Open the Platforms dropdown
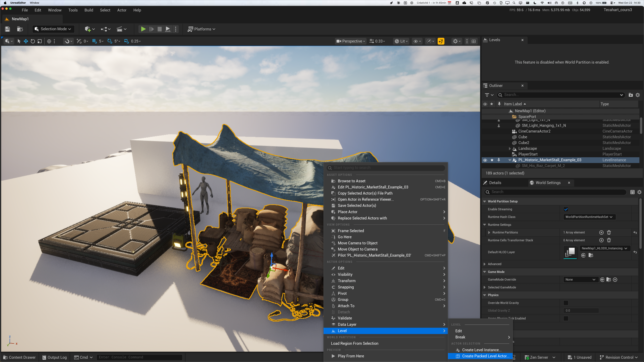 pyautogui.click(x=202, y=29)
